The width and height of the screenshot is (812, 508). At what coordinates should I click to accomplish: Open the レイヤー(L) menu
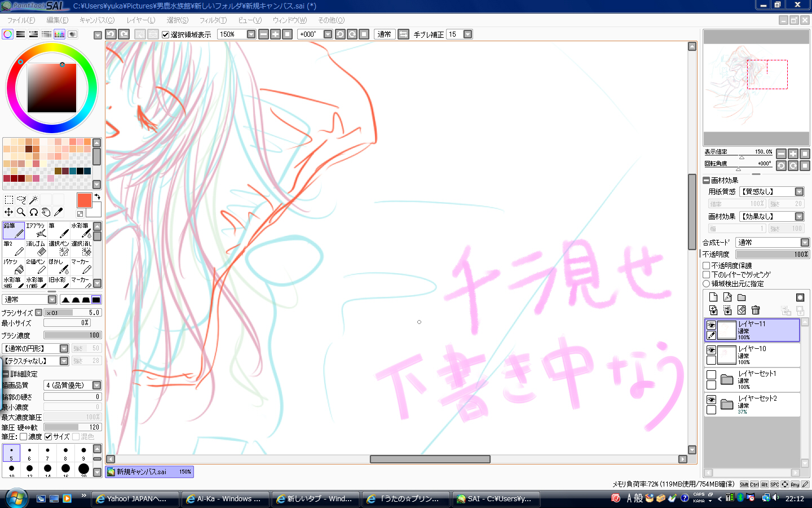point(141,20)
